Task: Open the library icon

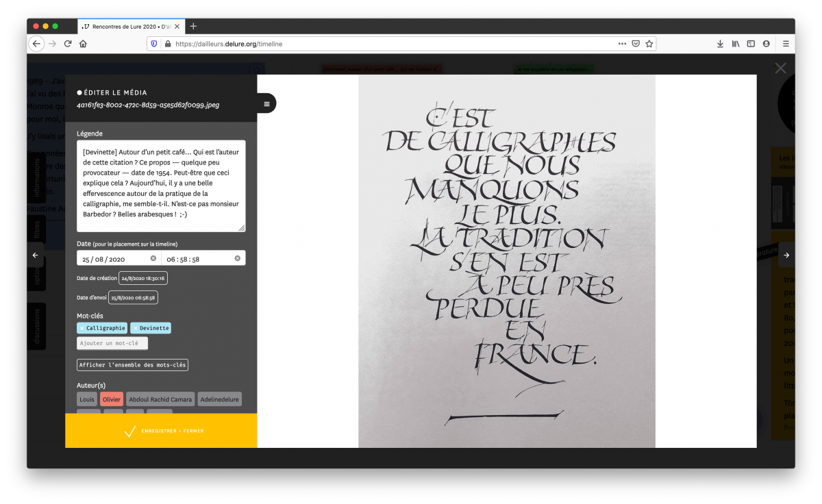Action: (x=736, y=43)
